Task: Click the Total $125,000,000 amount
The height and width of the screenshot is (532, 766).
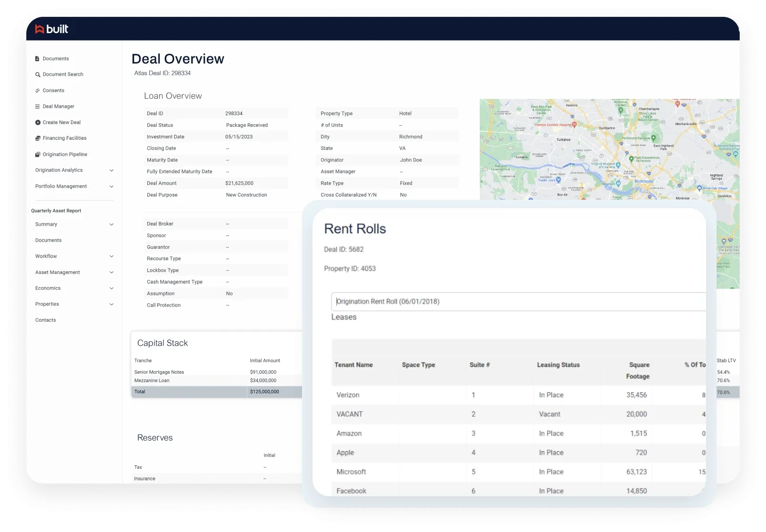Action: (265, 392)
